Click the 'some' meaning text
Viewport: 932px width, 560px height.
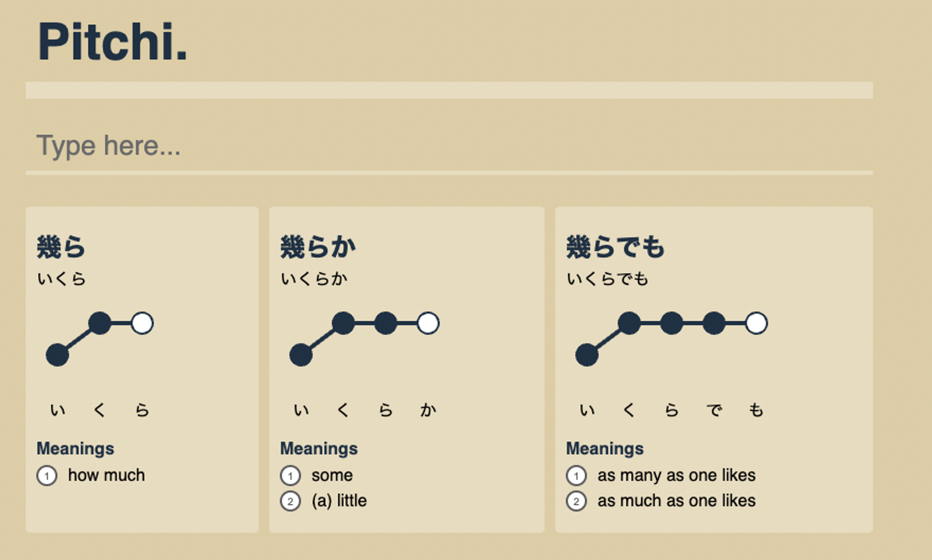(332, 475)
